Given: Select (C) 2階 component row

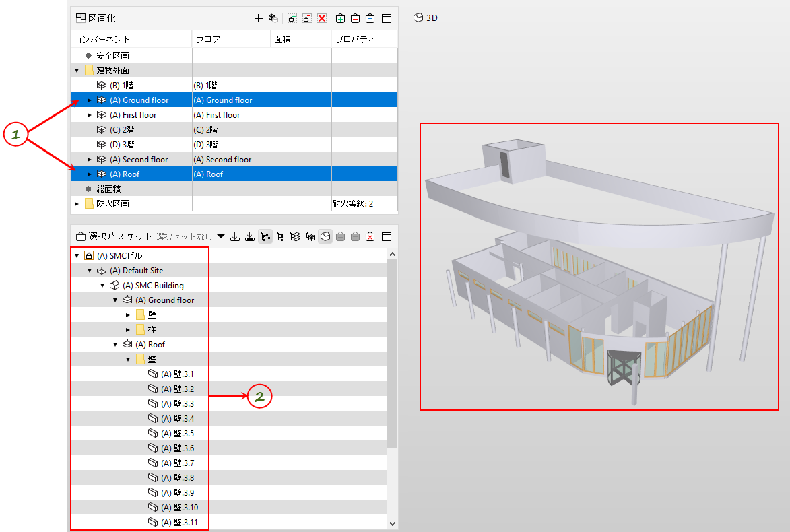Looking at the screenshot, I should click(234, 129).
